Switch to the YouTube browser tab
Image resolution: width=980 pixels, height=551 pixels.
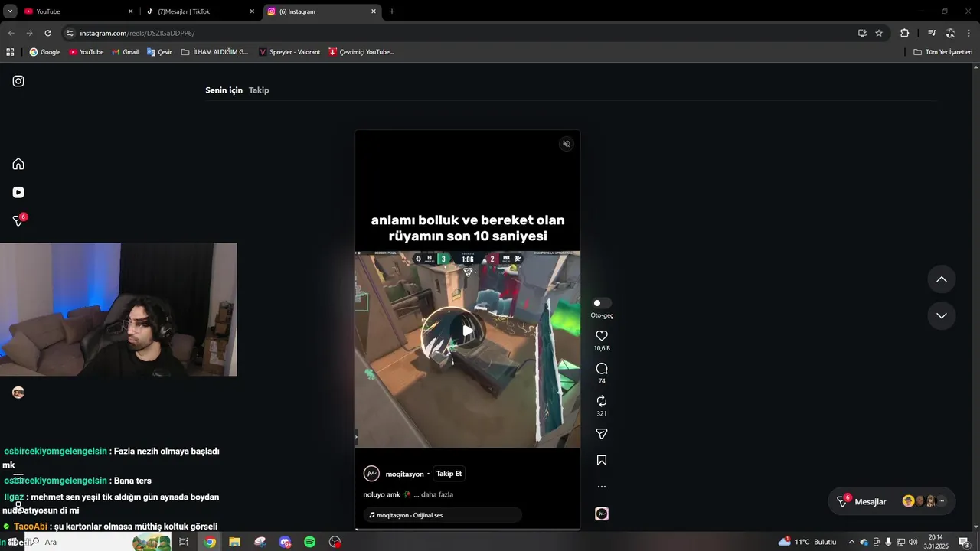tap(79, 11)
